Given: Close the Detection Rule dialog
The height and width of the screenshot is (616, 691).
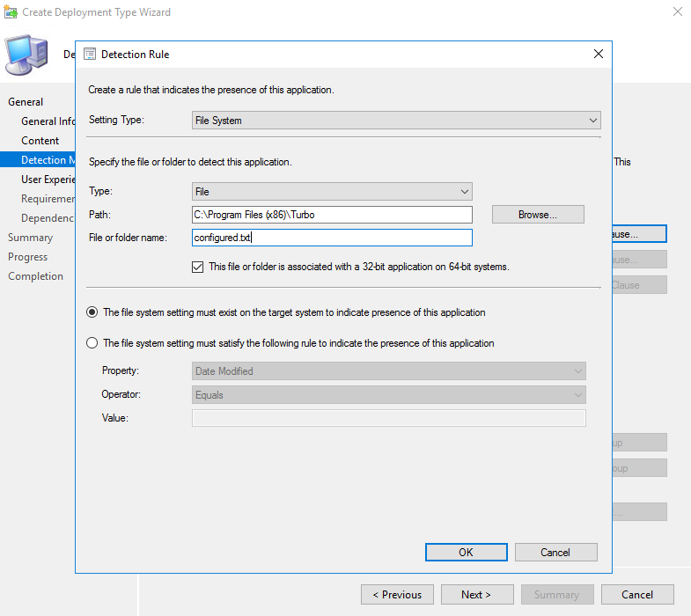Looking at the screenshot, I should click(599, 54).
